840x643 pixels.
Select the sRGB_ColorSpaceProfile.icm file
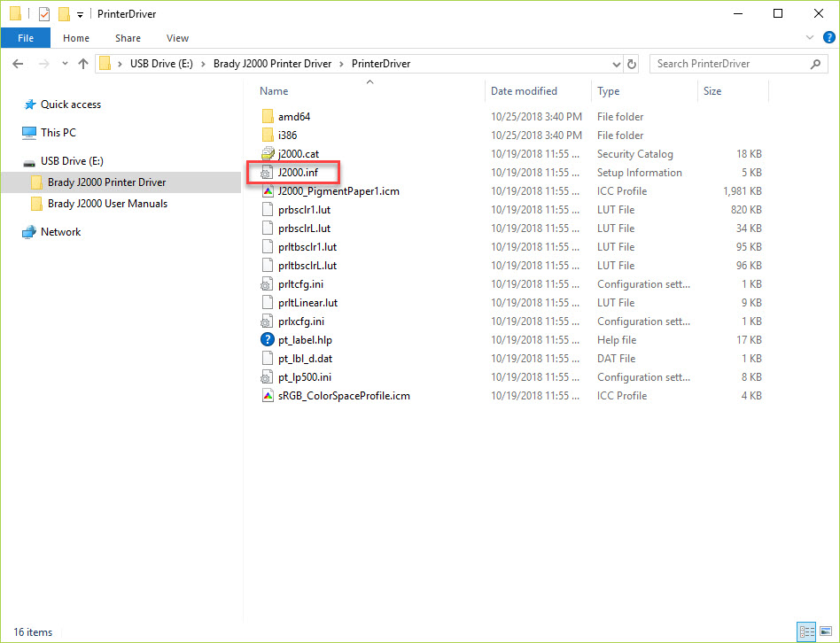point(344,396)
